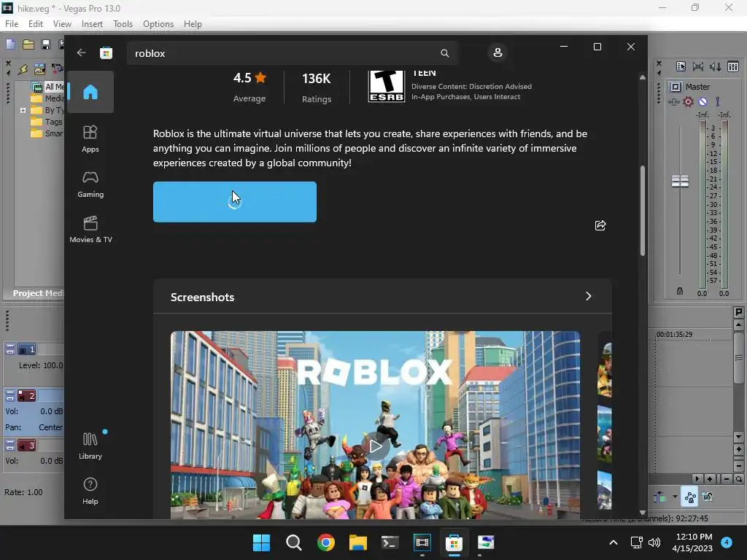Click track 2 minimize button

tap(10, 396)
